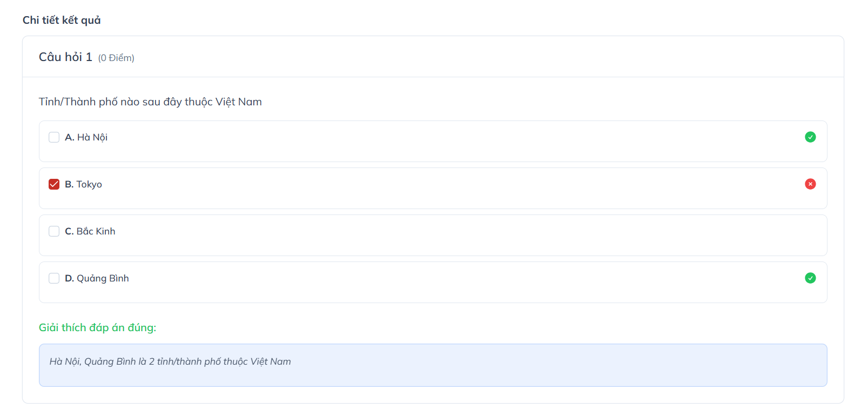Image resolution: width=868 pixels, height=416 pixels.
Task: Choose the answer label 'C. Bắc Kinh'
Action: pyautogui.click(x=90, y=231)
